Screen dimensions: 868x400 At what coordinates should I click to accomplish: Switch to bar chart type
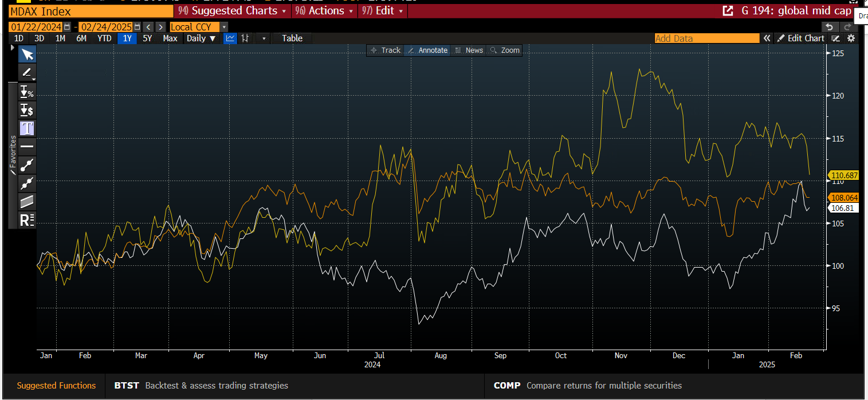245,38
